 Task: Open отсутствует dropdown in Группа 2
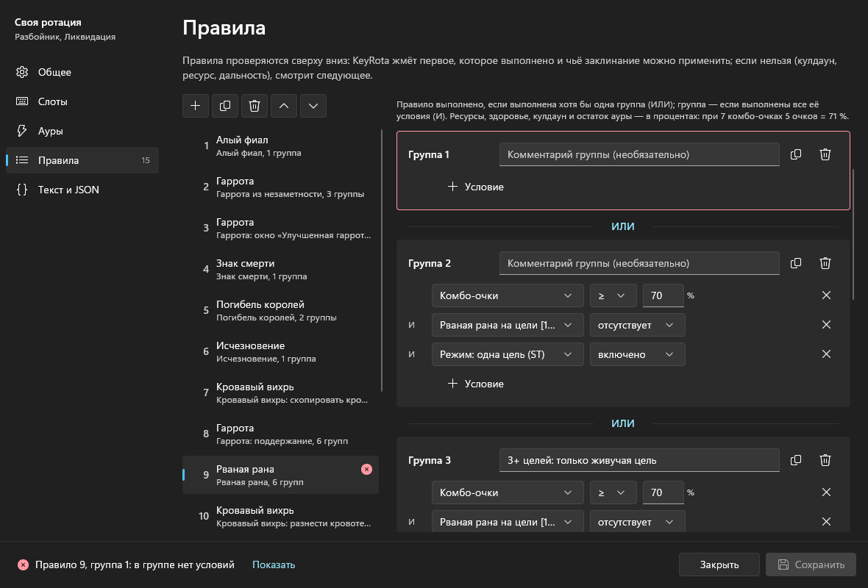637,325
